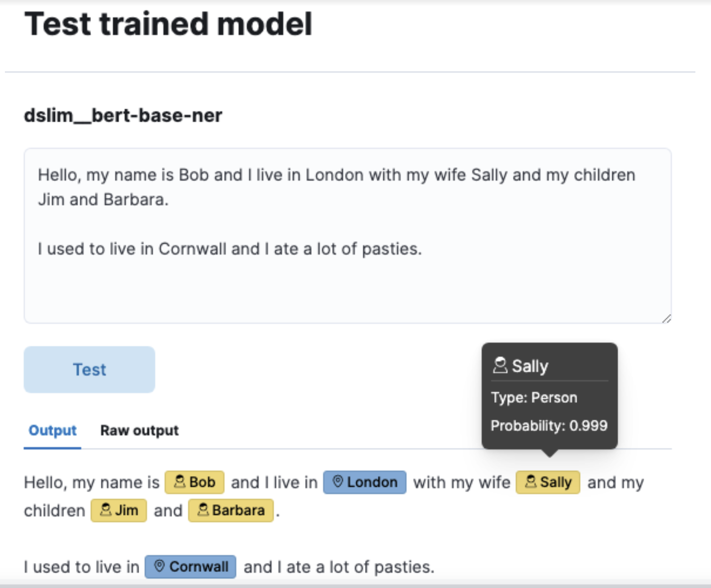Click the person icon beside Sally

(530, 482)
